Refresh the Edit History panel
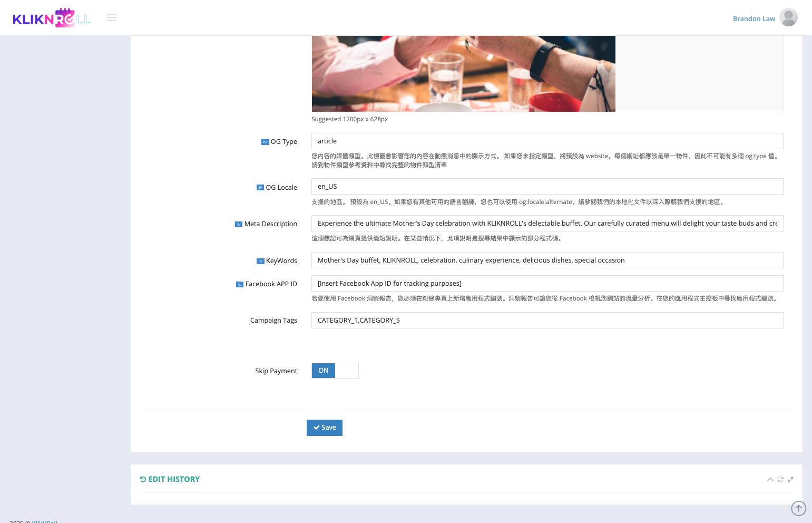This screenshot has width=812, height=523. point(780,479)
